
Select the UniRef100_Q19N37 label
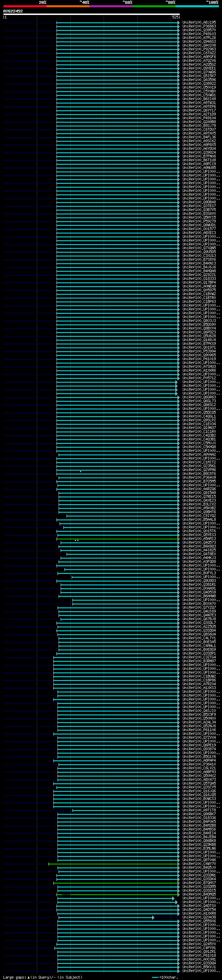[199, 428]
